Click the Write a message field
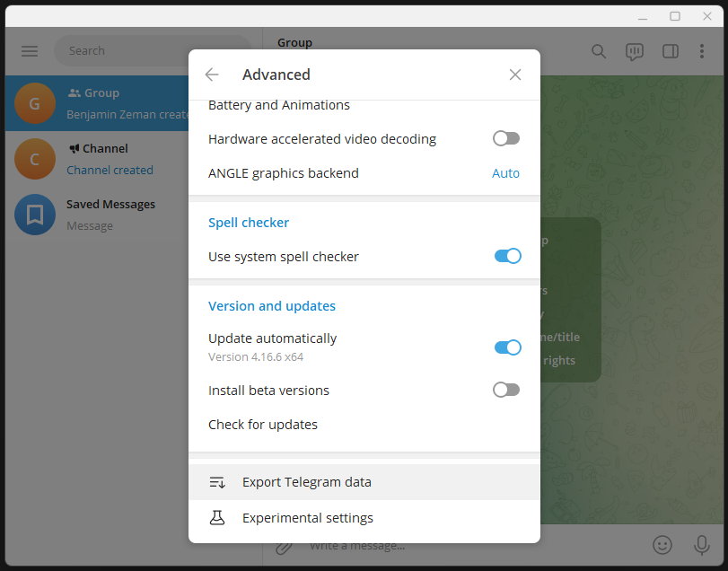This screenshot has height=571, width=728. [x=404, y=545]
